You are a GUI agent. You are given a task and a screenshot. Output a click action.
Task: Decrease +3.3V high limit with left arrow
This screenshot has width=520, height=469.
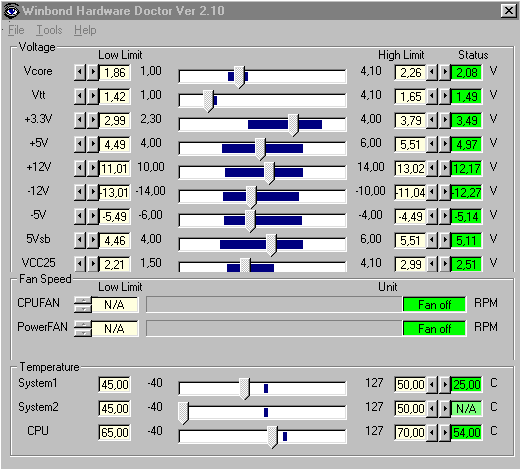(432, 120)
